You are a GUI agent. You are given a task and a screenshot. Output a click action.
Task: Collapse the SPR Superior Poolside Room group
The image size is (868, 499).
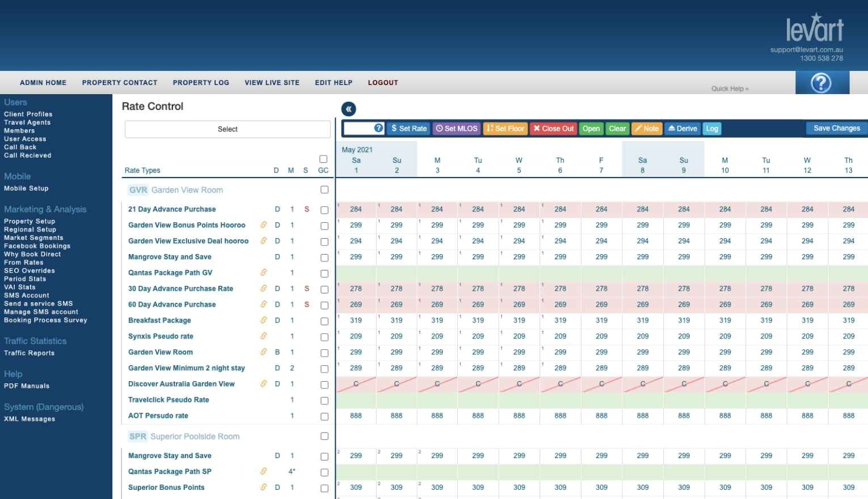pos(184,437)
